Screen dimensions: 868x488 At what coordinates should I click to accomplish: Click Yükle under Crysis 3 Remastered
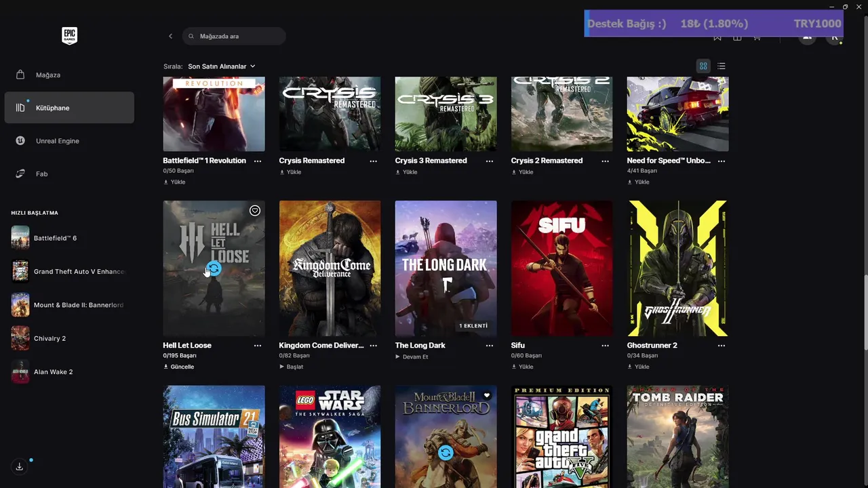click(x=406, y=172)
